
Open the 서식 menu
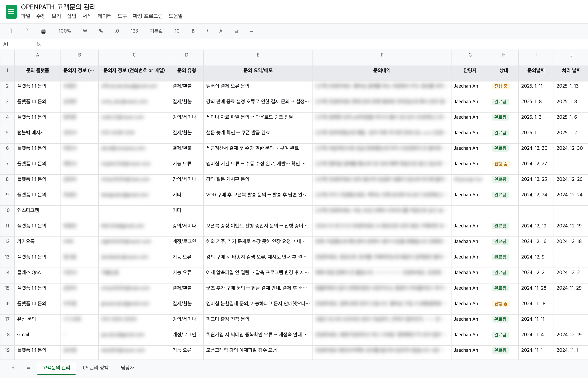pos(87,16)
